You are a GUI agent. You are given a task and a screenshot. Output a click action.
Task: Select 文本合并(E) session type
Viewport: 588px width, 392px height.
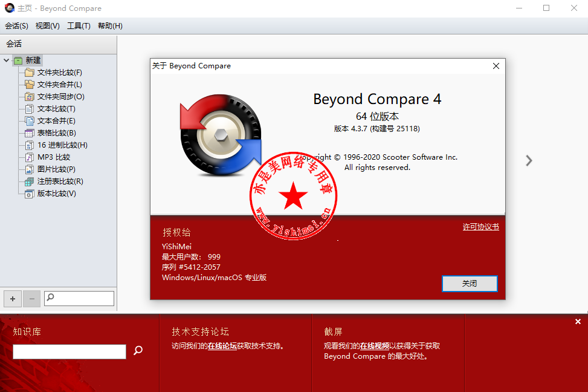pos(56,121)
